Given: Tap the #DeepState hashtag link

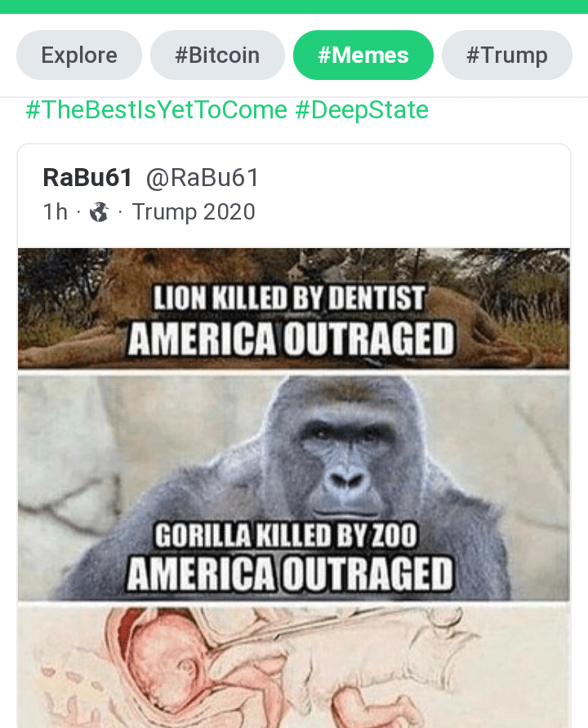Looking at the screenshot, I should coord(361,109).
